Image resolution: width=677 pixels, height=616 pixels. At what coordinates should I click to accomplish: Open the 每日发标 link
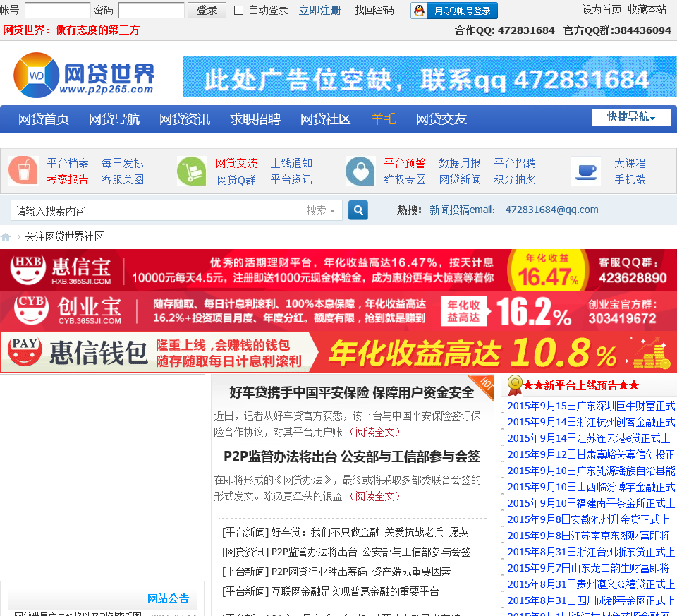click(x=123, y=163)
